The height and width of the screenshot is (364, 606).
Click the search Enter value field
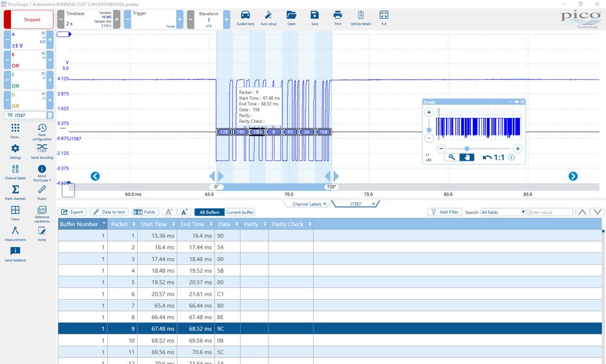[x=550, y=212]
